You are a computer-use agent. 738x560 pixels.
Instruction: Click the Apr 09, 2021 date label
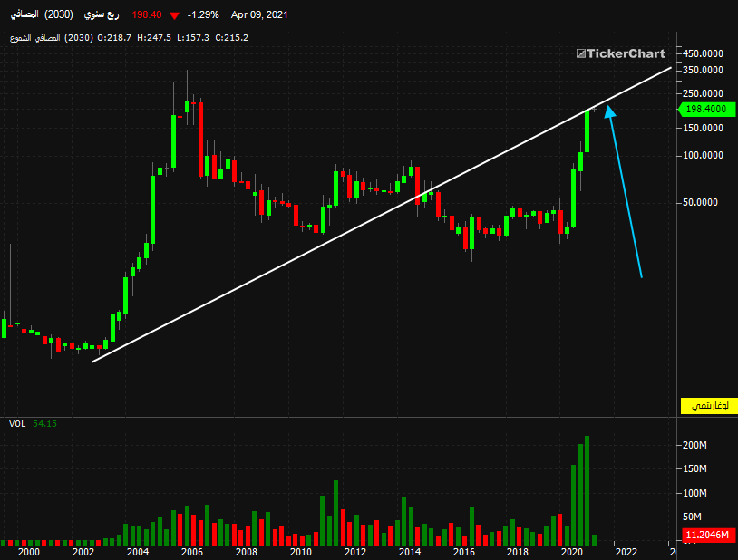click(259, 15)
